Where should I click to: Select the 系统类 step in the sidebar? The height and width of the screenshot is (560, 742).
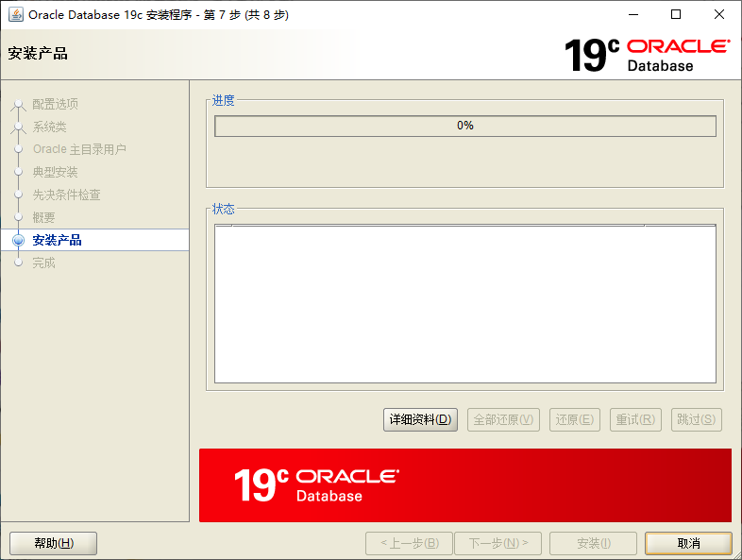click(x=49, y=127)
